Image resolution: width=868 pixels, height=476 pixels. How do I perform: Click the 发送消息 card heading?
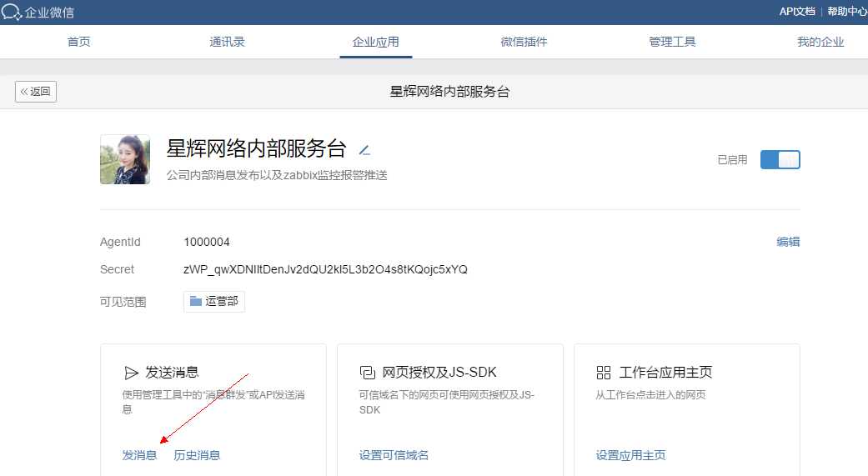pos(172,373)
